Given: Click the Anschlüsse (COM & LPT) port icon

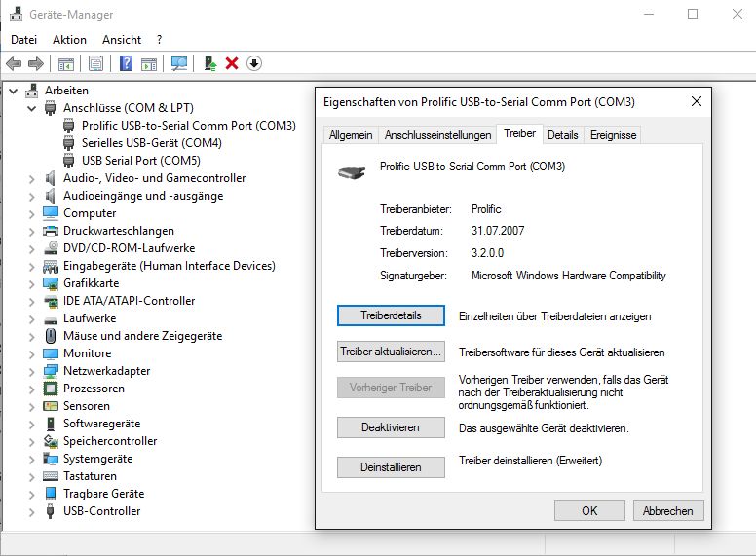Looking at the screenshot, I should point(50,108).
